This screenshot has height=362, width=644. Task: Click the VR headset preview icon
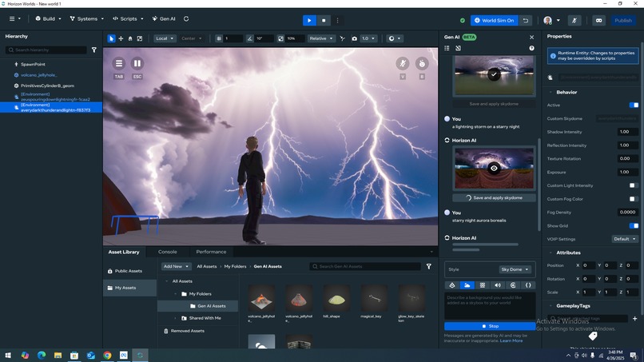[x=598, y=21]
